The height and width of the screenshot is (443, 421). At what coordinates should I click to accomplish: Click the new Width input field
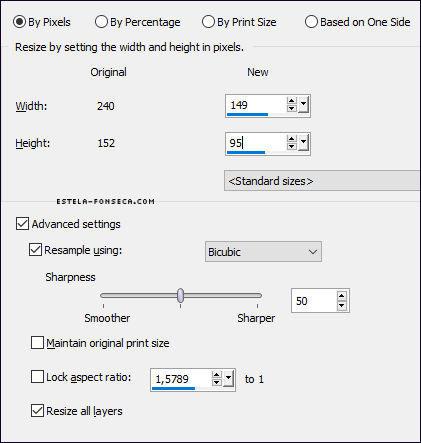click(256, 105)
